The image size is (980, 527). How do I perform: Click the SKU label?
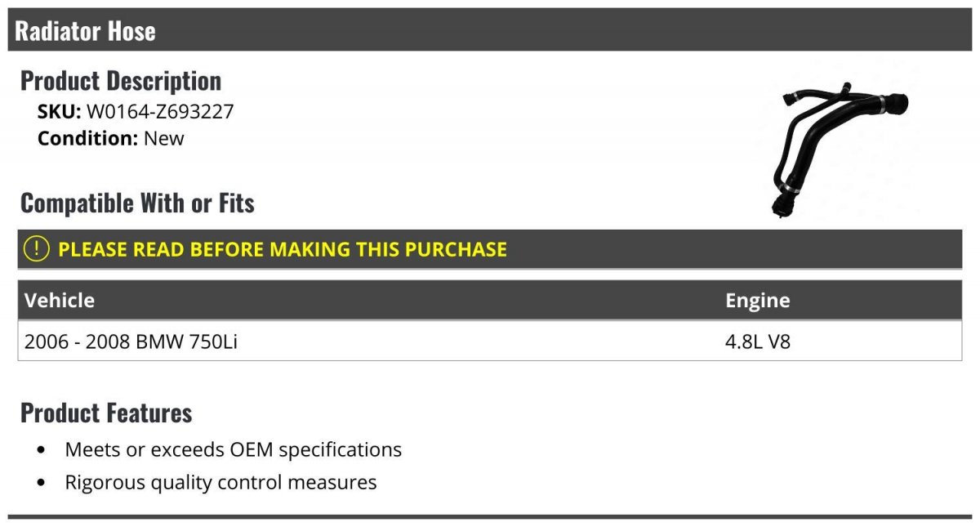(60, 112)
